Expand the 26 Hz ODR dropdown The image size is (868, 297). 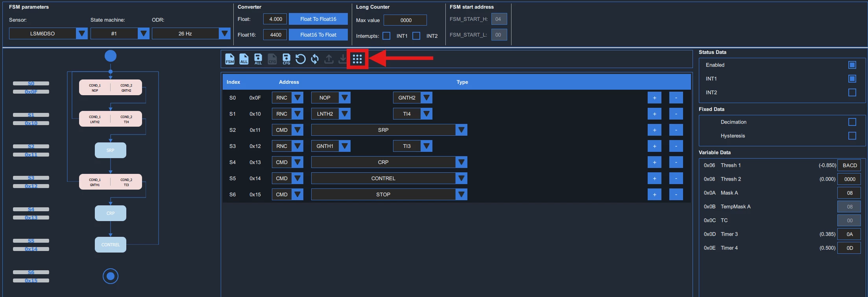(191, 33)
